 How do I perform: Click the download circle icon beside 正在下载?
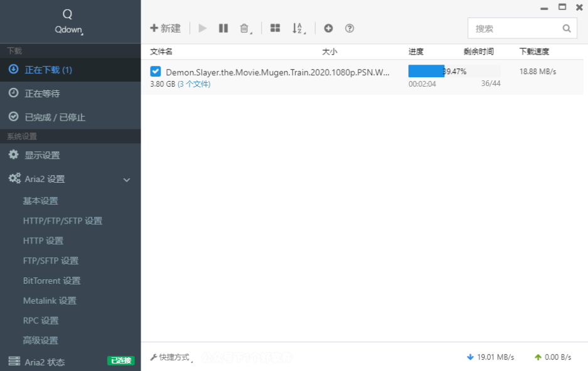[14, 69]
